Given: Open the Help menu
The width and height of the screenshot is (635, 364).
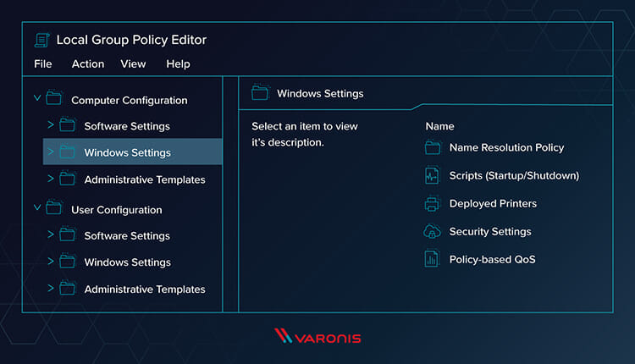Looking at the screenshot, I should 178,64.
